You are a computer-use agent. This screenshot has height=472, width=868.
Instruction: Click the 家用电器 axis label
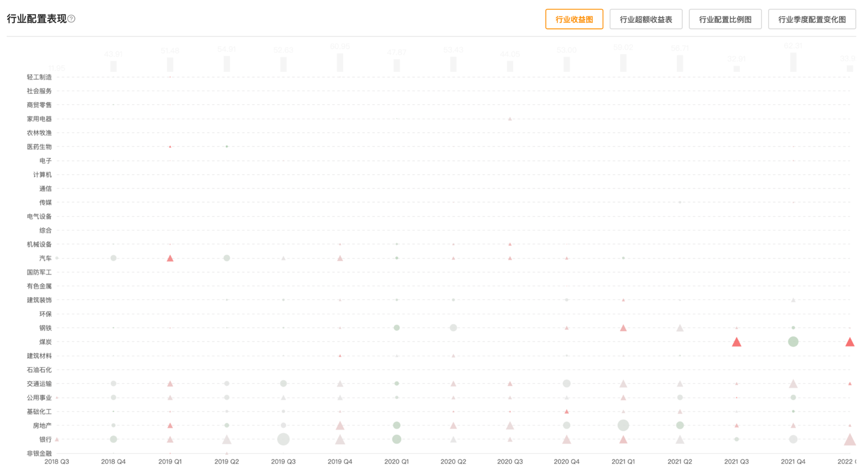[x=40, y=119]
